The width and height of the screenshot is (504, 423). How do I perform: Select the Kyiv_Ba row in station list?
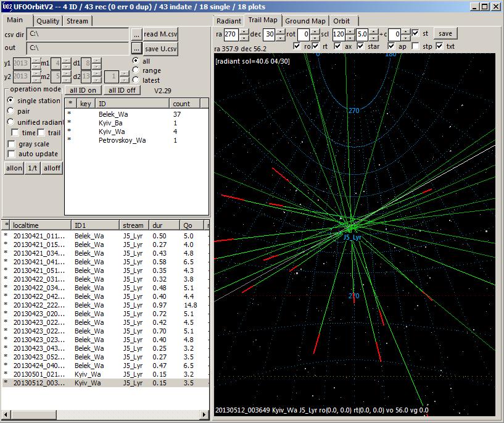point(110,123)
